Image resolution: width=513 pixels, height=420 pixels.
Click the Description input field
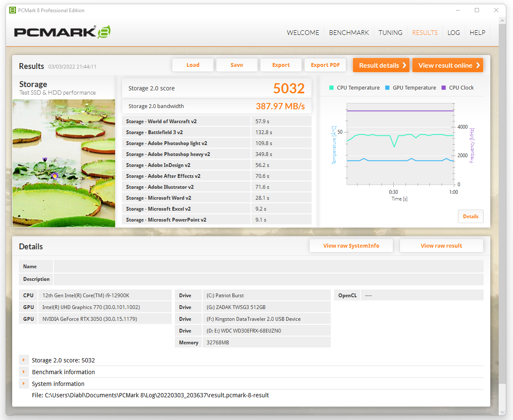268,279
